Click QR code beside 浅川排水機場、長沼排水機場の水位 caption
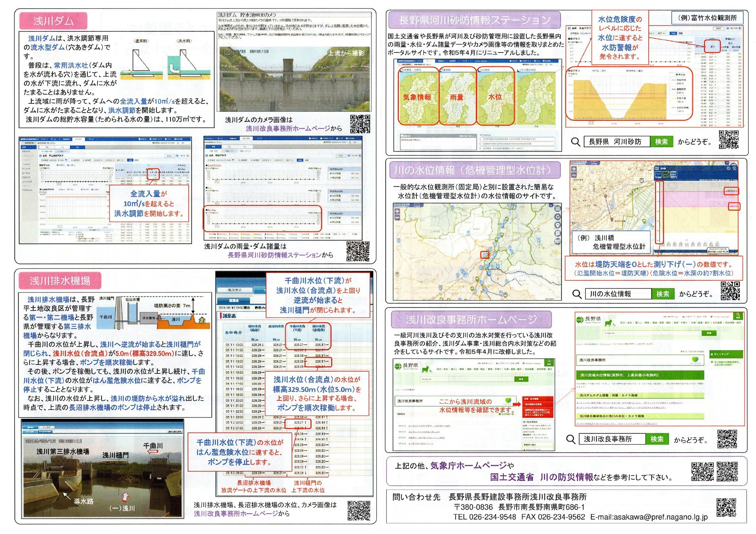 [x=359, y=511]
